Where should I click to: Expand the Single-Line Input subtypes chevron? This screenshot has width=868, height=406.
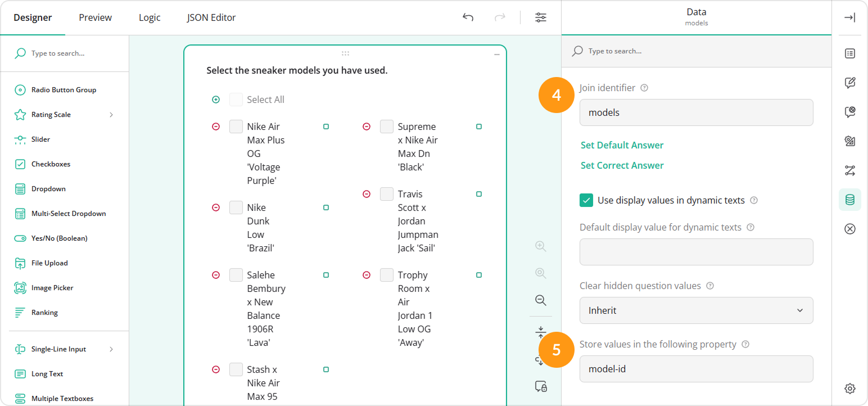pyautogui.click(x=111, y=349)
